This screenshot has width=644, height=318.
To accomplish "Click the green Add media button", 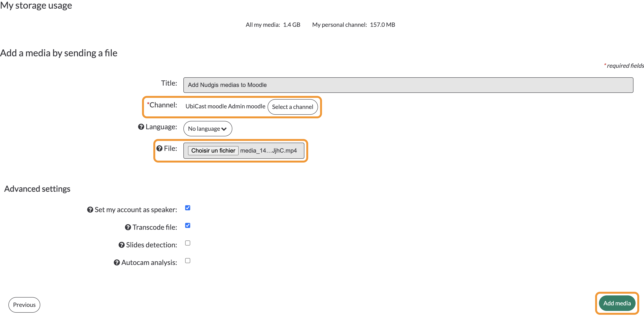I will click(617, 303).
